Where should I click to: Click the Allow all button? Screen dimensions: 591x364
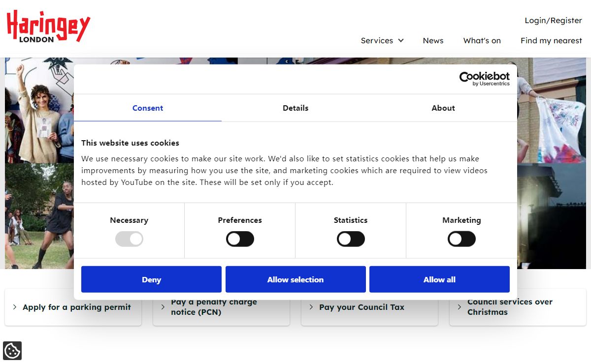coord(439,279)
